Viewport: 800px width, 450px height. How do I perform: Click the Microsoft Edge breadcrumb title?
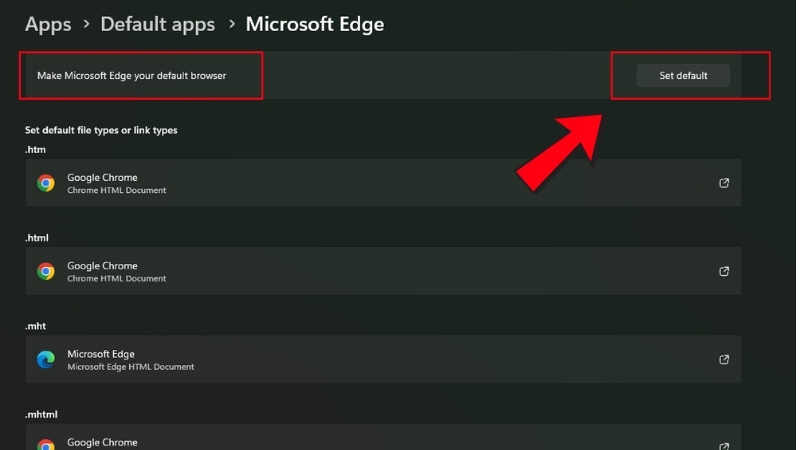click(x=314, y=24)
